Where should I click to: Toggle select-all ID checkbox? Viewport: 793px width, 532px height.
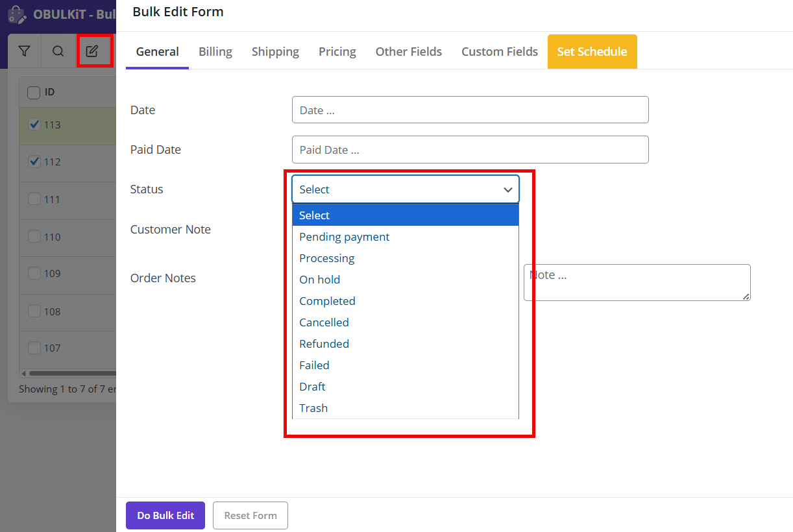pos(34,92)
